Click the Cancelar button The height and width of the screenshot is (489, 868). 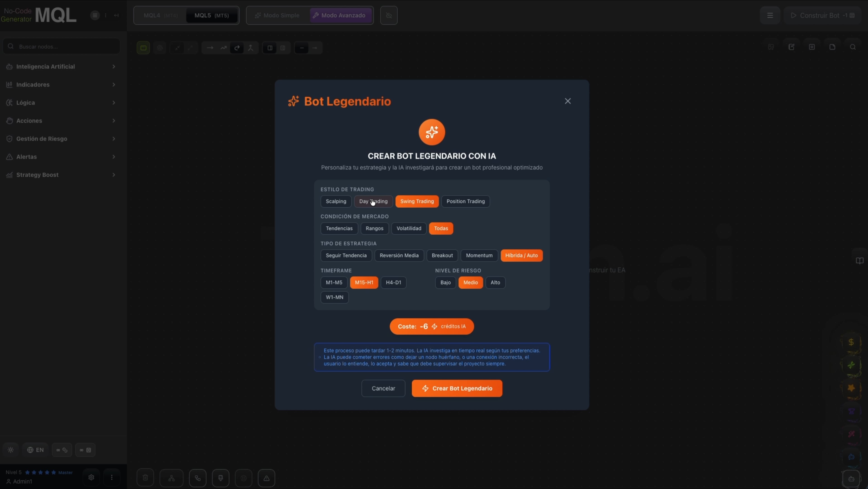tap(383, 388)
